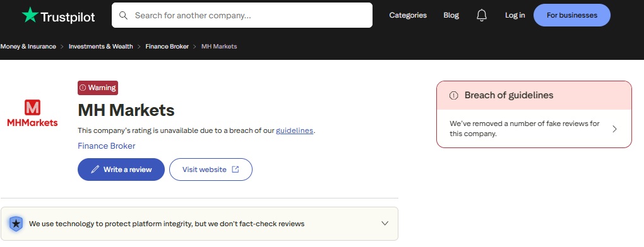
Task: Click the Write a review button
Action: [x=121, y=169]
